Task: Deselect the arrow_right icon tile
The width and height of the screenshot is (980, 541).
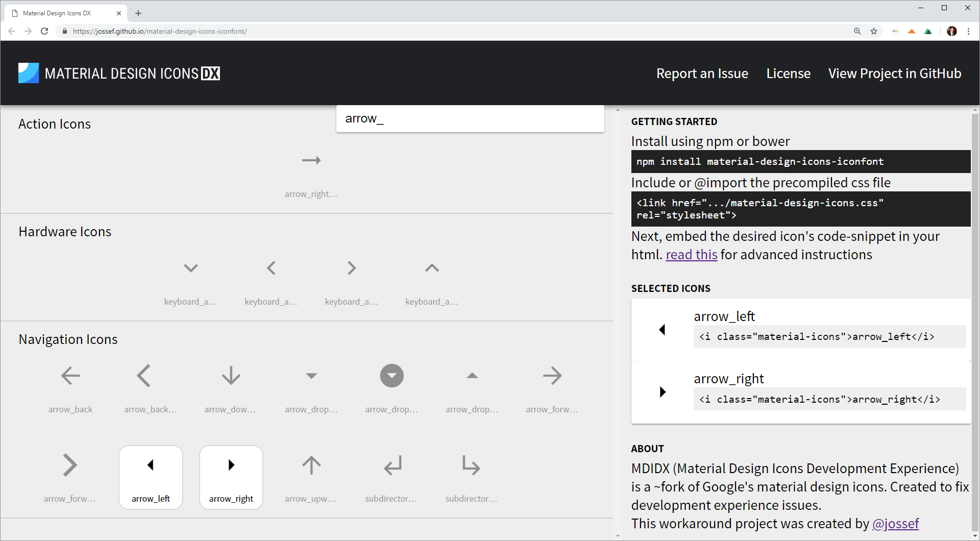Action: [231, 477]
